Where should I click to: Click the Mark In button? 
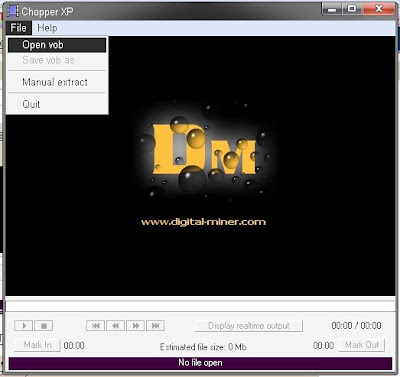tap(37, 345)
